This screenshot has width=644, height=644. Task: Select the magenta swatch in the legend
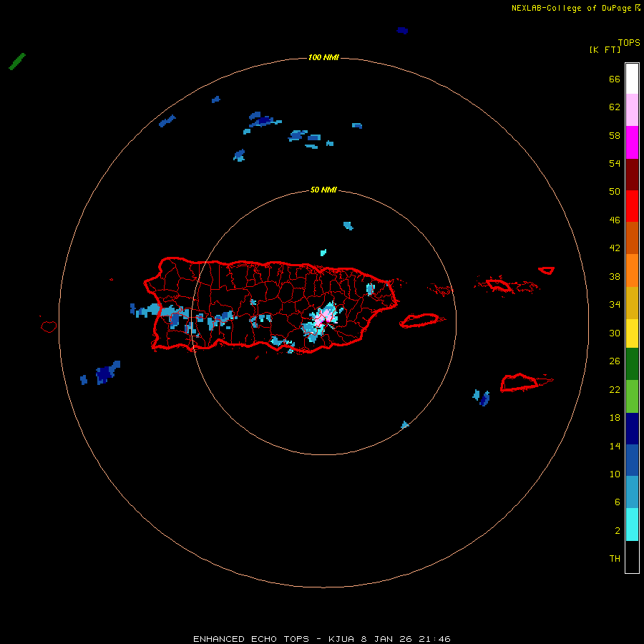[632, 142]
